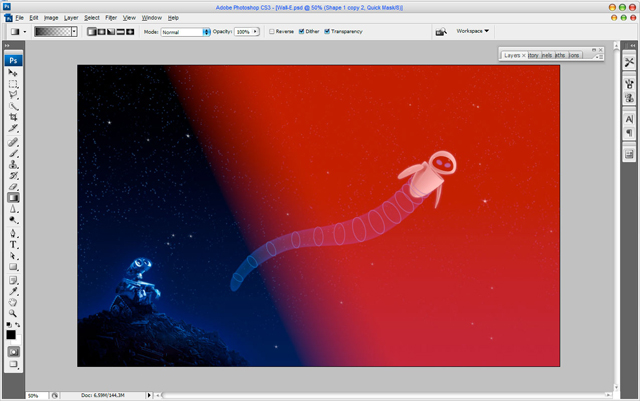
Task: Choose Diamond Gradient style button
Action: (130, 31)
